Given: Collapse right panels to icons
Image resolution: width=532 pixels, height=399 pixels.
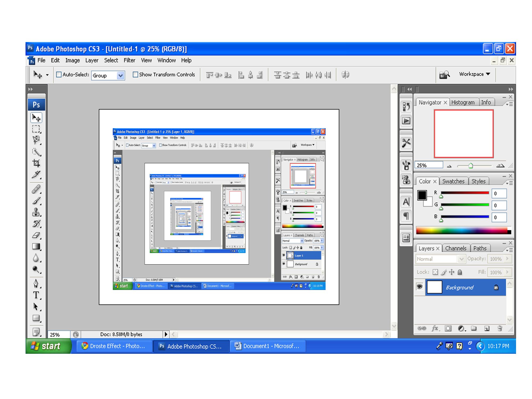Looking at the screenshot, I should [x=511, y=89].
